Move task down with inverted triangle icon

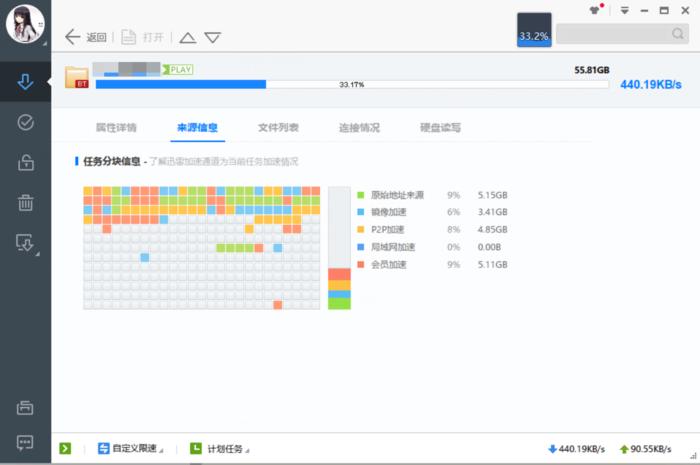pyautogui.click(x=212, y=37)
